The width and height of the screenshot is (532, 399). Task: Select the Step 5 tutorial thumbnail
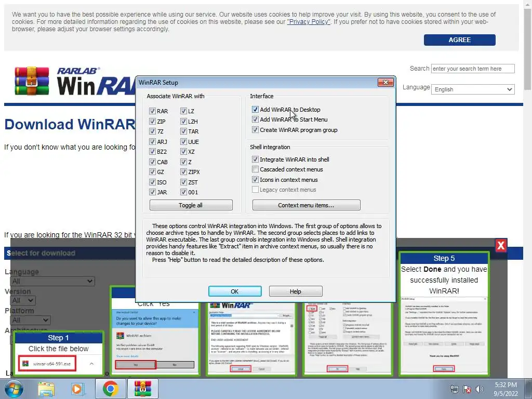[444, 313]
